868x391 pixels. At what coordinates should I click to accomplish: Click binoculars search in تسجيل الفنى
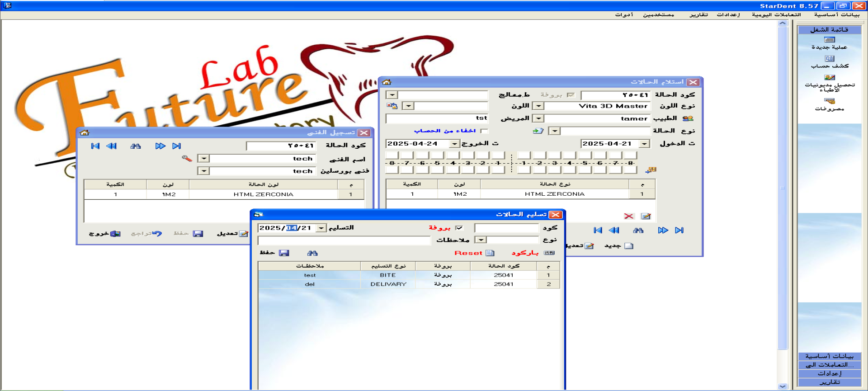(x=136, y=146)
